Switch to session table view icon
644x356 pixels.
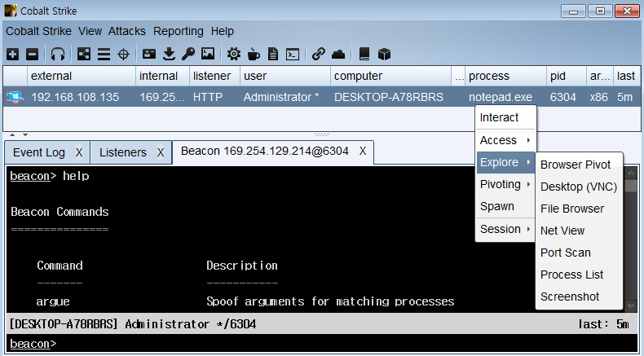click(104, 54)
